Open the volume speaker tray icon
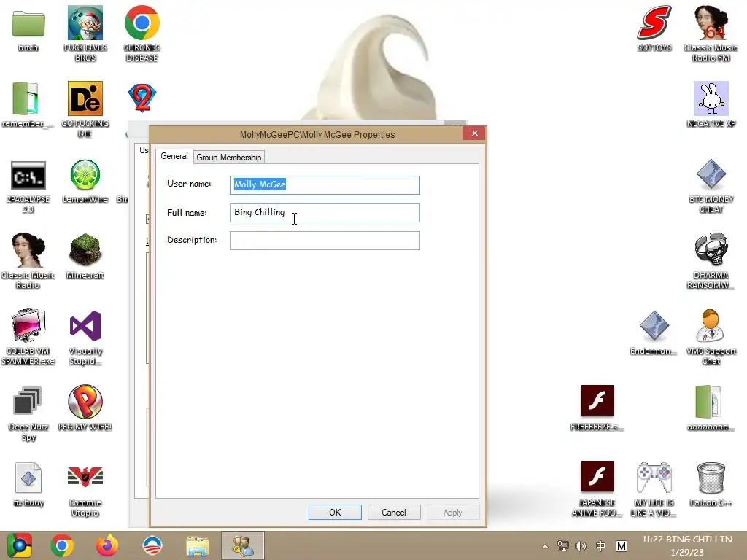The image size is (747, 560). [x=580, y=545]
